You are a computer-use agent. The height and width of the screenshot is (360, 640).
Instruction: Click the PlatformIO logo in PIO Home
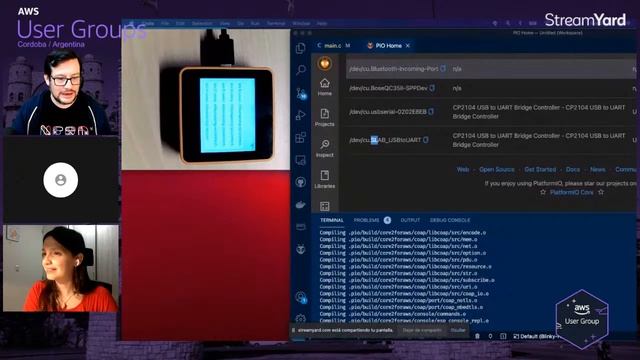[x=325, y=63]
